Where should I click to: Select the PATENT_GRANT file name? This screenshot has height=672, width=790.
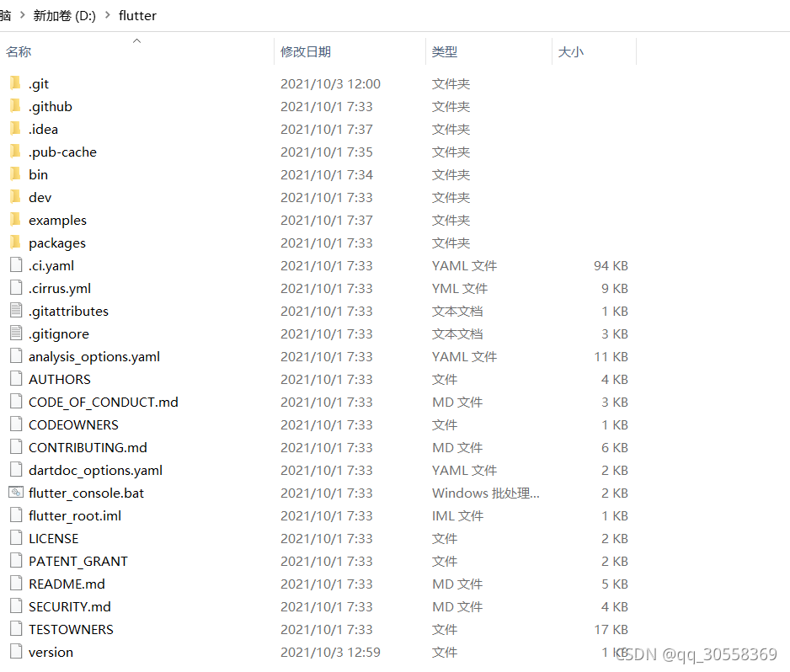click(78, 561)
